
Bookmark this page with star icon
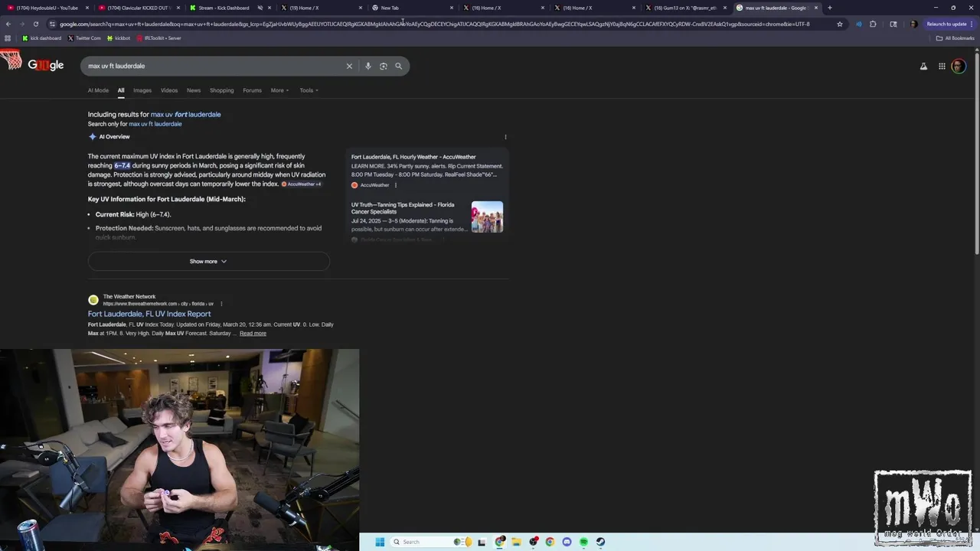[840, 24]
